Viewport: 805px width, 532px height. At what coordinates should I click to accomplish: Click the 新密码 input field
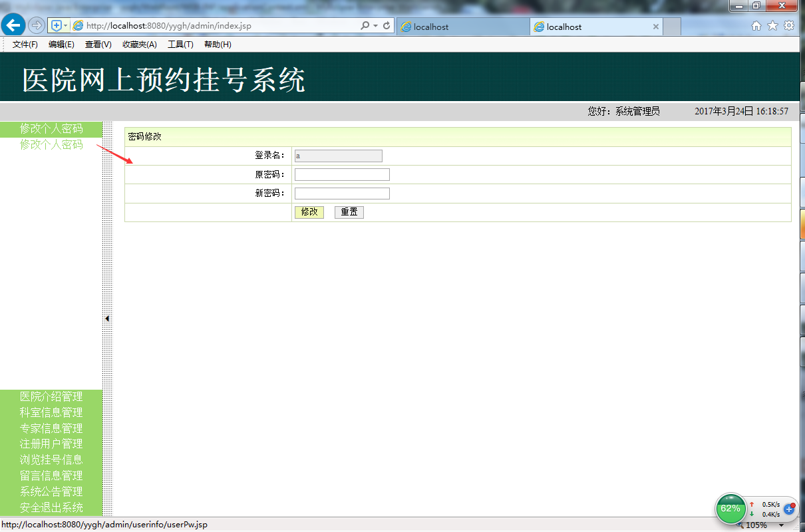pos(342,194)
